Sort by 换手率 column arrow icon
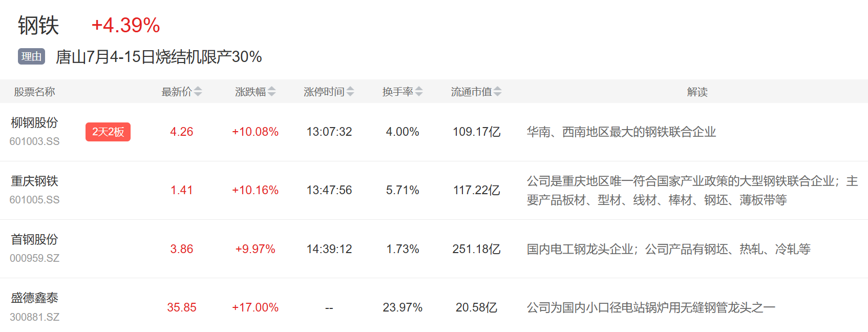Screen dimensions: 868x332 (x=419, y=92)
